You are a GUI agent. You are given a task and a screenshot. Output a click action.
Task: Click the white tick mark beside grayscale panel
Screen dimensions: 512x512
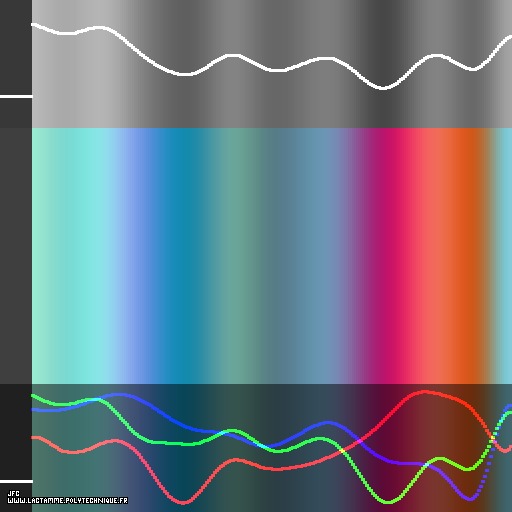coord(16,97)
